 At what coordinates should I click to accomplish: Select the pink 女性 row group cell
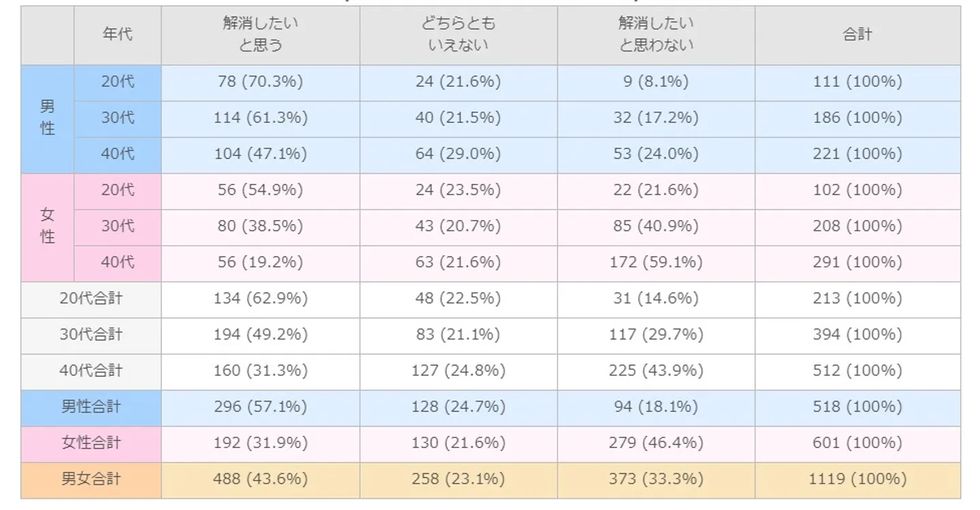click(x=48, y=226)
